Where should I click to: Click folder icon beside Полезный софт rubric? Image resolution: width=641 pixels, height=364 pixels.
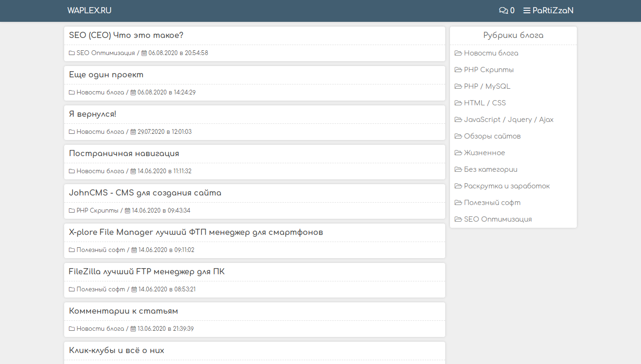458,203
